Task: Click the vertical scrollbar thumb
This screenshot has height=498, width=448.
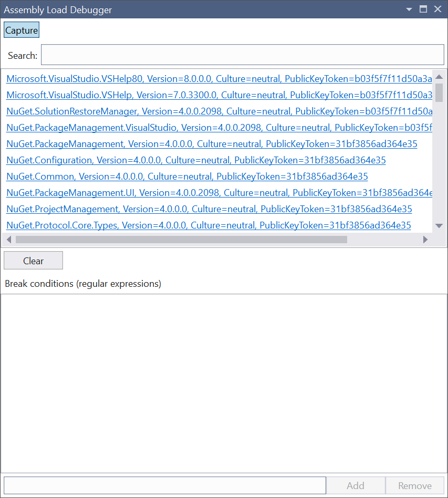Action: pos(439,92)
